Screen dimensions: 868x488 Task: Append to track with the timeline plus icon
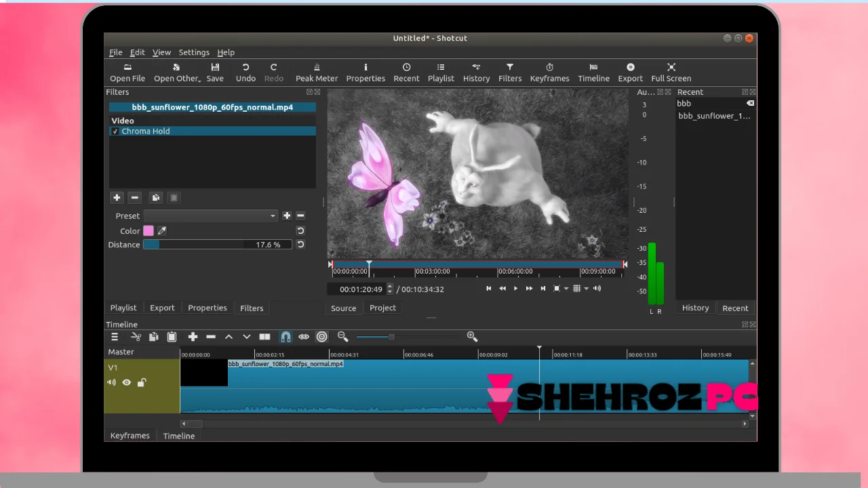point(193,337)
